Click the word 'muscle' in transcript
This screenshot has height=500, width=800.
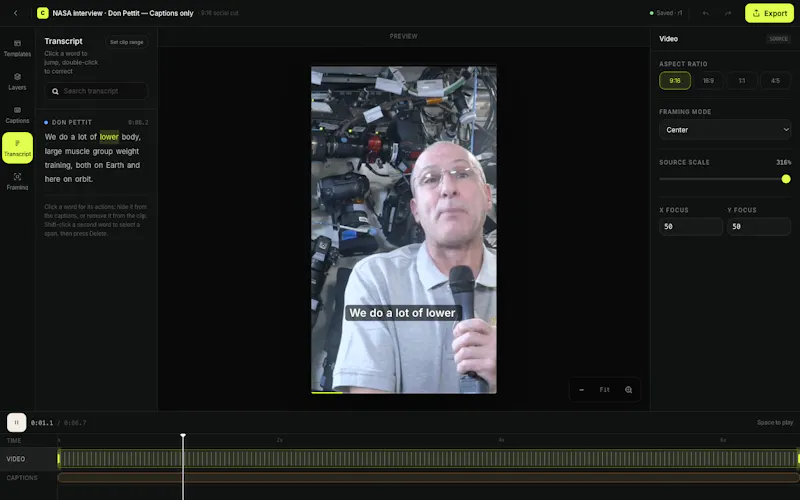point(76,151)
